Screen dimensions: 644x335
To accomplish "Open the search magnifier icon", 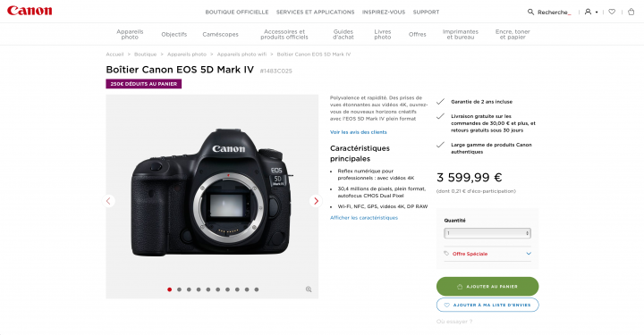I will point(530,12).
